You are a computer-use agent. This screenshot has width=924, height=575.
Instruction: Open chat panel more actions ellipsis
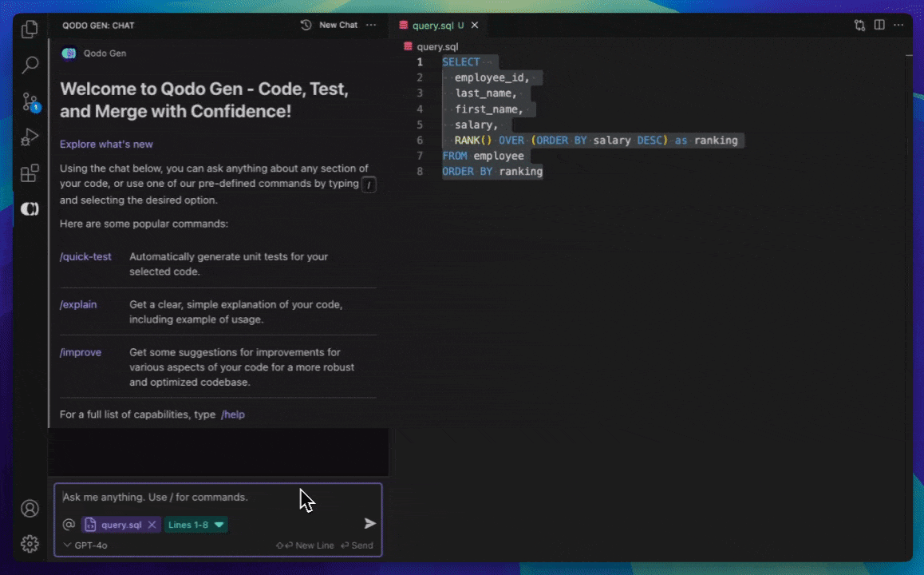(x=371, y=25)
